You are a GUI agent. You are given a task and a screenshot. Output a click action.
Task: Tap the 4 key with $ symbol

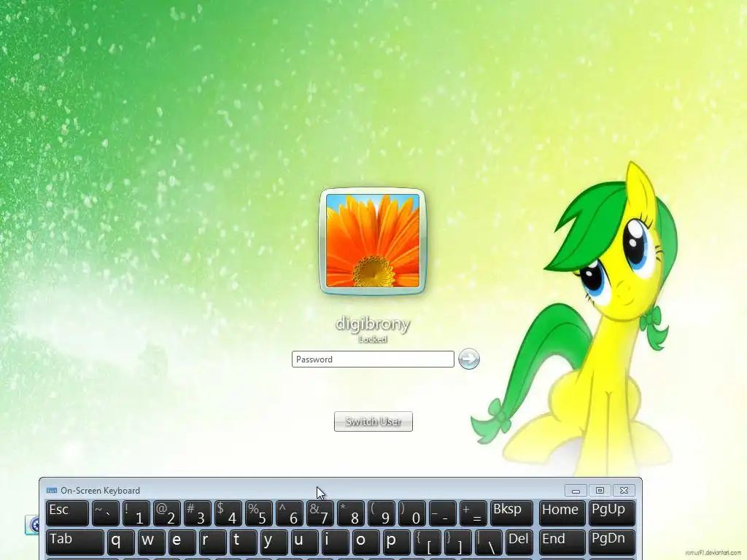[x=228, y=513]
